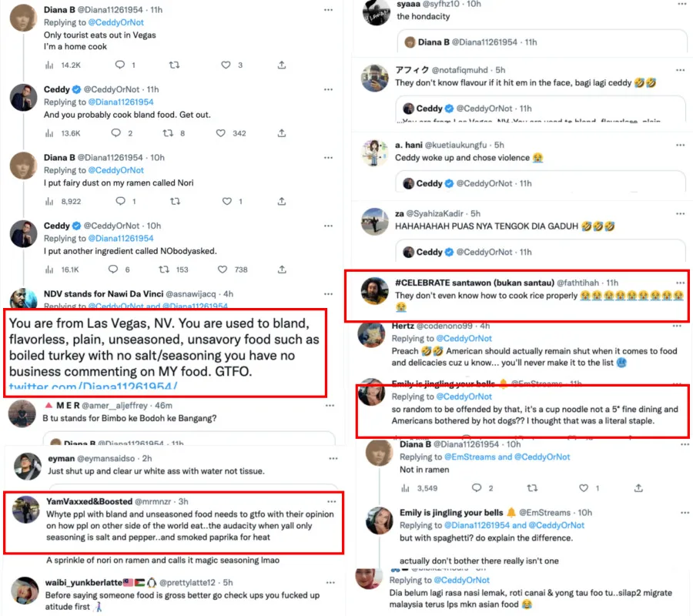Open more options on "home cook" tweet
The width and height of the screenshot is (693, 616).
click(x=328, y=10)
